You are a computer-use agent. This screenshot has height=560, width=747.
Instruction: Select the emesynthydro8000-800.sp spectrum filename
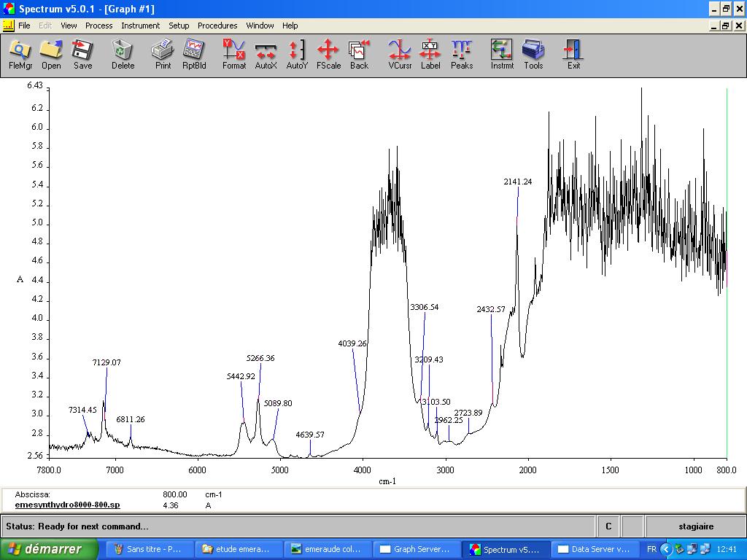coord(67,505)
